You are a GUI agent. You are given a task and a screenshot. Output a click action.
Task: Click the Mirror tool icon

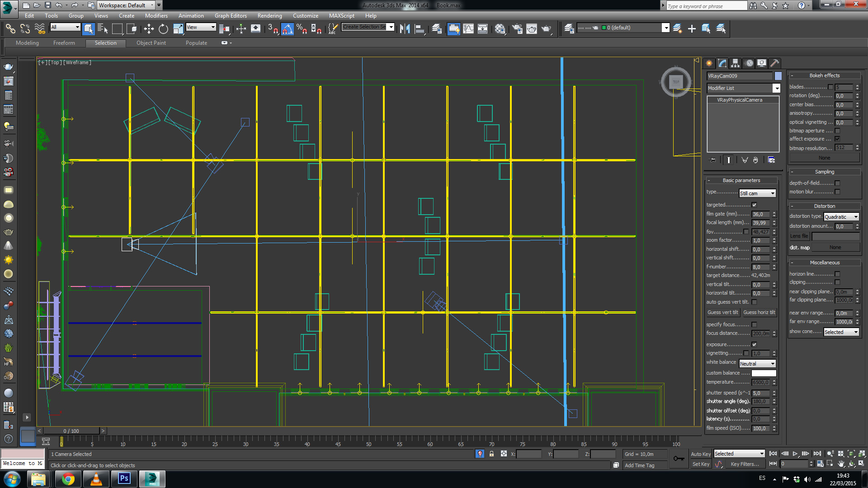pos(405,29)
